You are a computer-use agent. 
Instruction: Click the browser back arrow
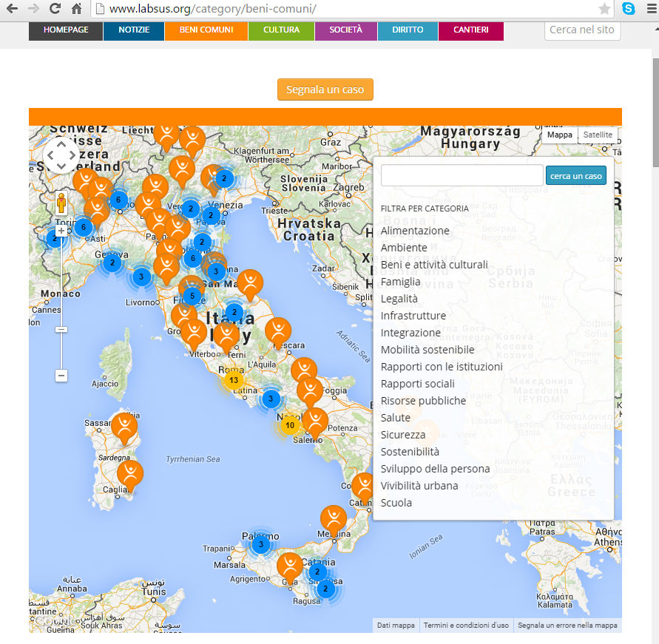[x=12, y=8]
